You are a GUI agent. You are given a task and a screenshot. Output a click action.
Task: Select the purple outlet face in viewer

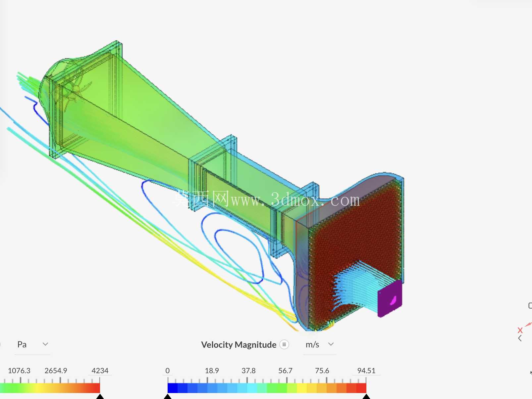click(x=390, y=299)
